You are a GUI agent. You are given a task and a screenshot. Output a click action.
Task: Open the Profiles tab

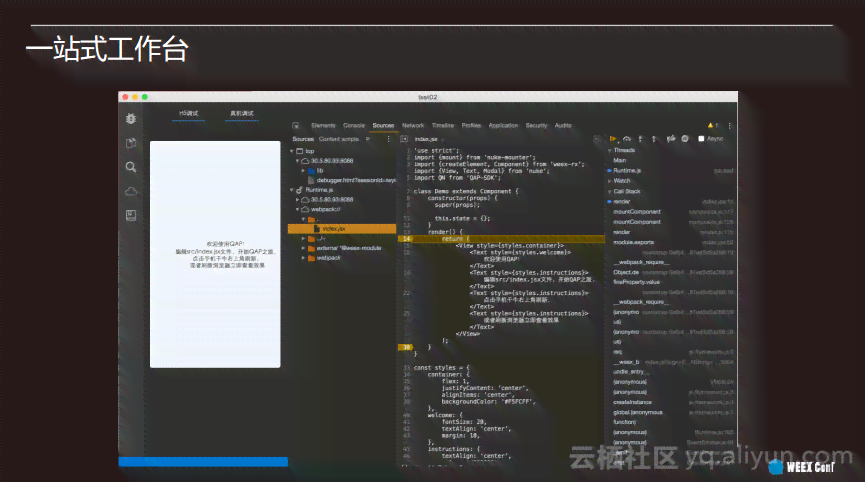471,126
